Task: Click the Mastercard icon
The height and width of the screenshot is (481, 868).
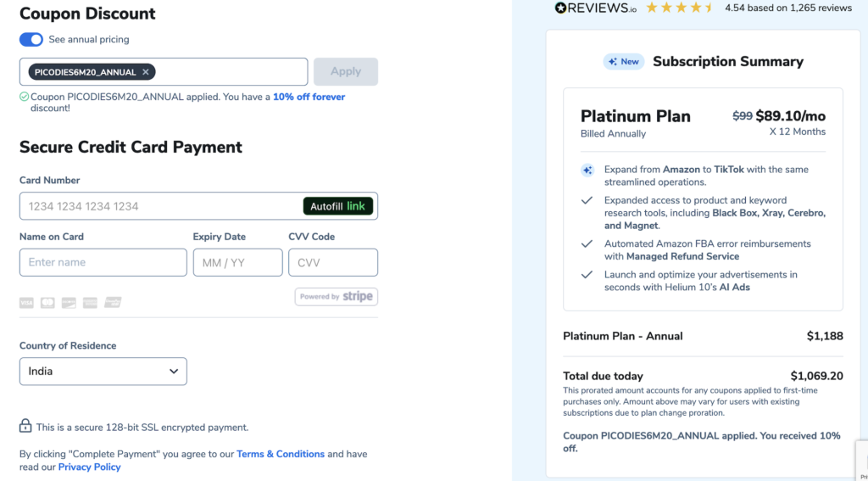Action: tap(47, 302)
